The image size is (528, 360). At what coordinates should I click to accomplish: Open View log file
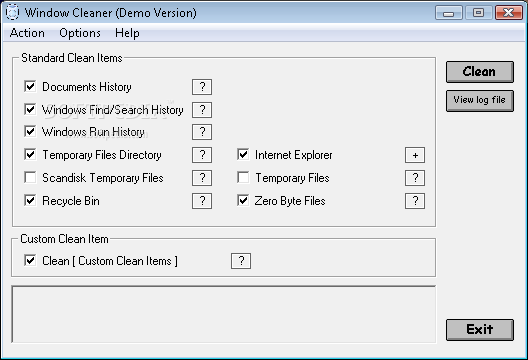click(480, 100)
